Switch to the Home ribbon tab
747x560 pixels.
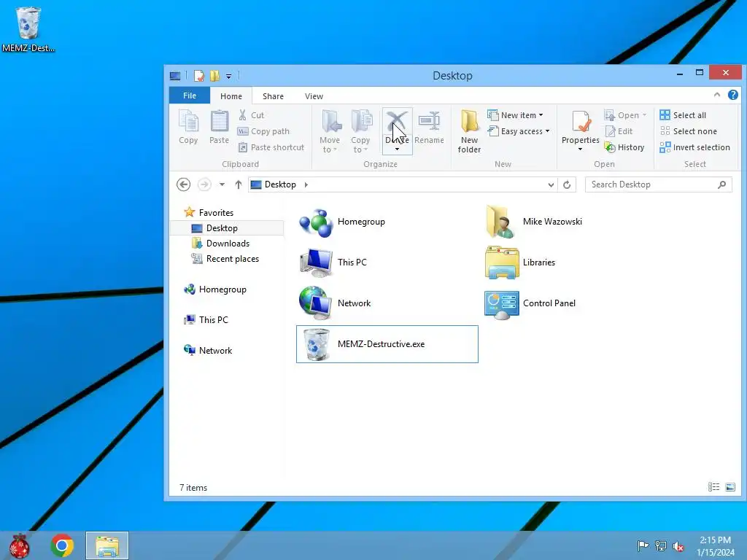231,96
